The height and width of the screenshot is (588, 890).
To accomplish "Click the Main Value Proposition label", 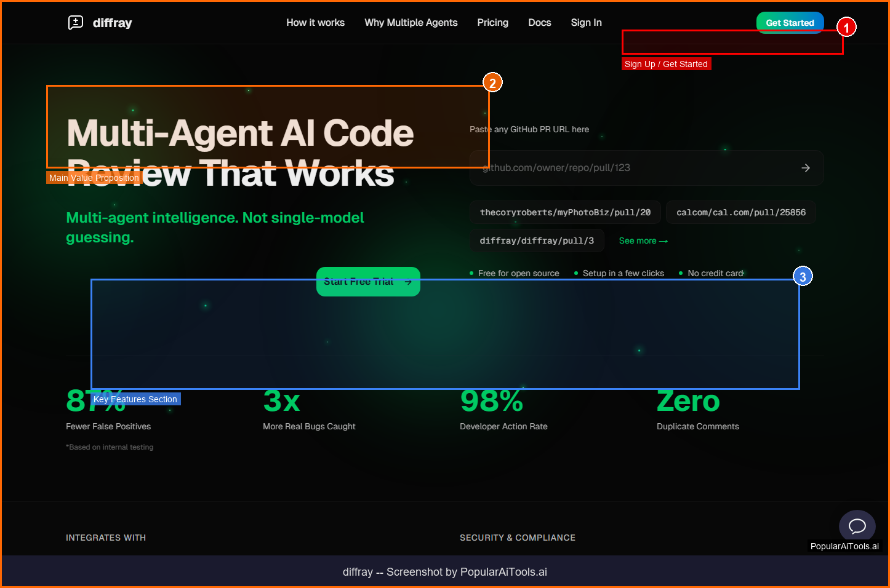I will click(94, 178).
